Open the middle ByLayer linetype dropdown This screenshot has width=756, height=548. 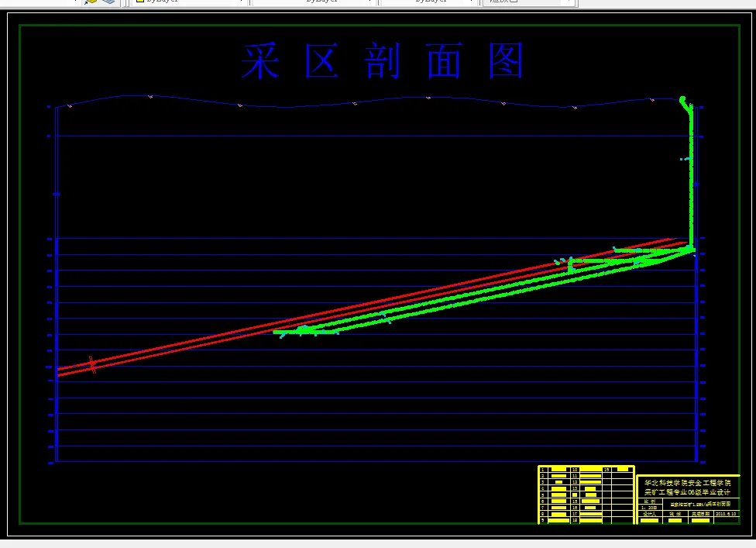[x=314, y=2]
